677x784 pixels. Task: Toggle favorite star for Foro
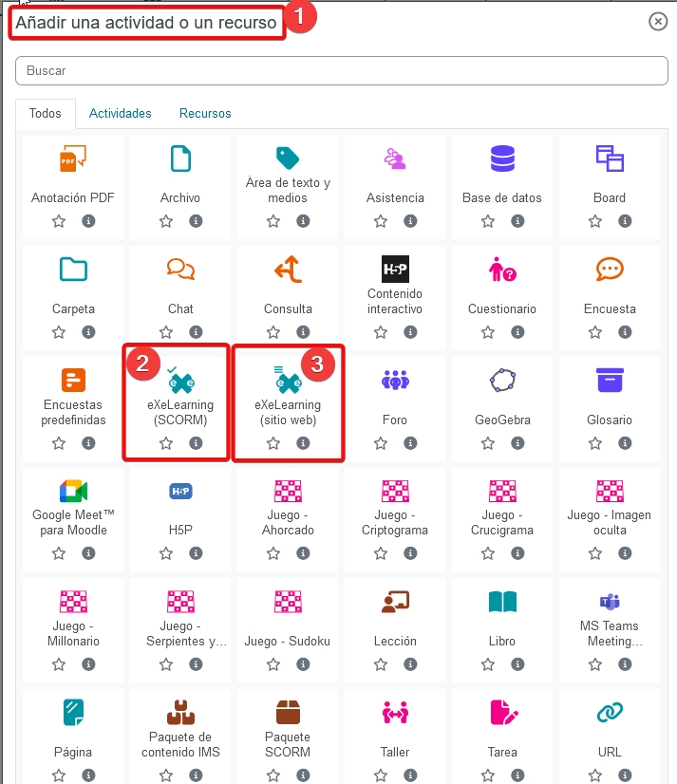pyautogui.click(x=381, y=443)
